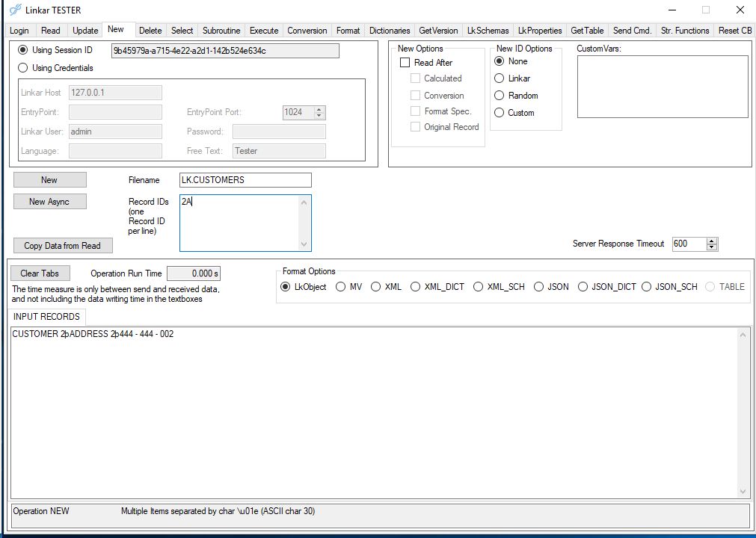Switch to the Format tab
Viewport: 756px width, 538px height.
348,31
